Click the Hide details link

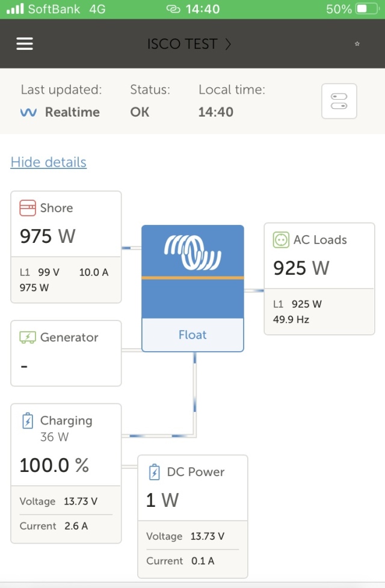point(48,162)
